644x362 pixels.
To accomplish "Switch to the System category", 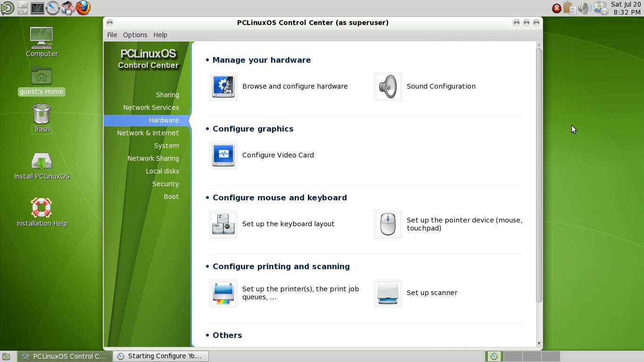I will tap(166, 146).
